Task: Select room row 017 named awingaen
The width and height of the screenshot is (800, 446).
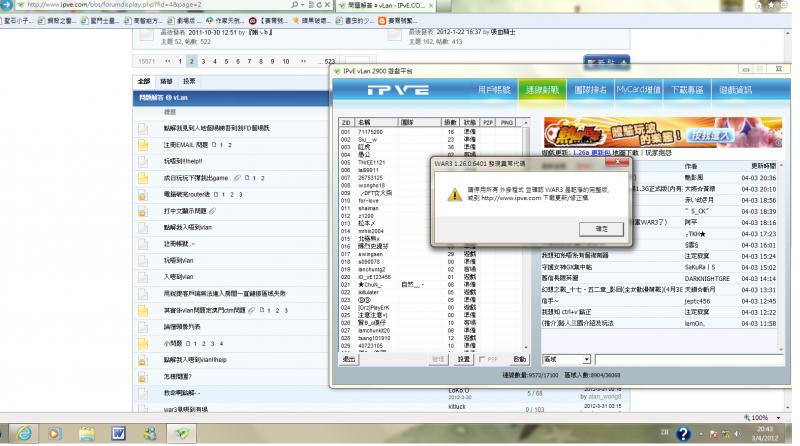Action: pos(430,254)
